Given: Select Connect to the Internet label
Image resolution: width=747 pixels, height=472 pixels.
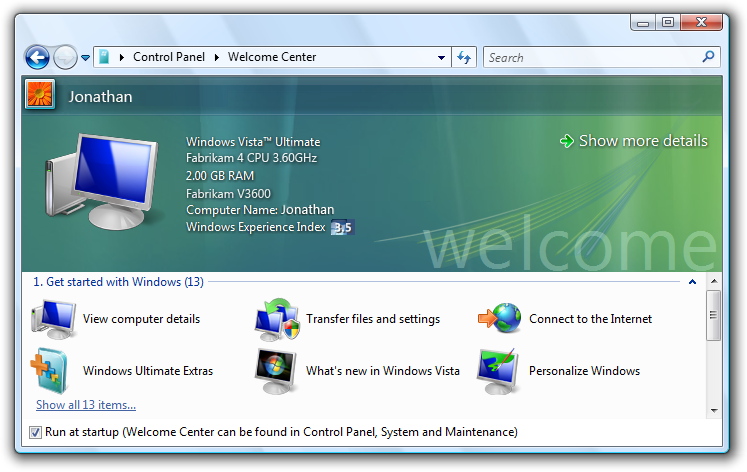Looking at the screenshot, I should pos(590,319).
